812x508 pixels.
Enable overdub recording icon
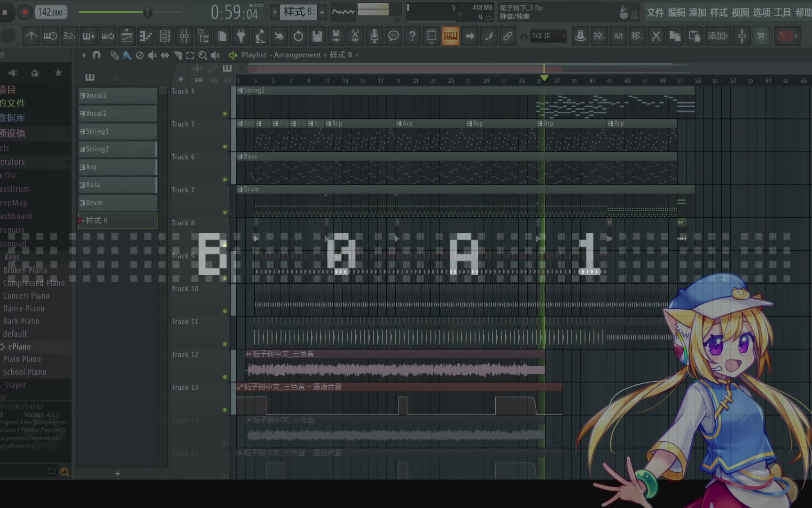[x=88, y=36]
